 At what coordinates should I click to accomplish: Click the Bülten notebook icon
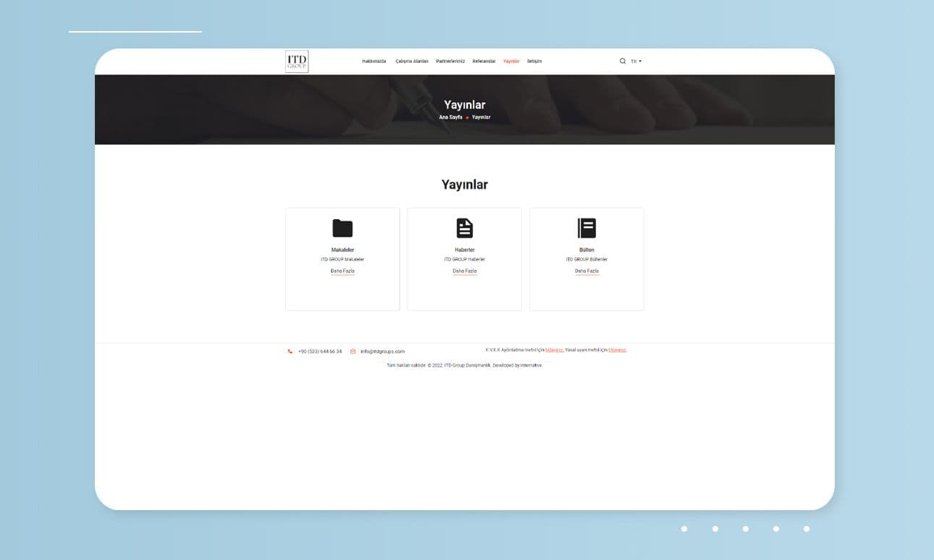pos(586,228)
